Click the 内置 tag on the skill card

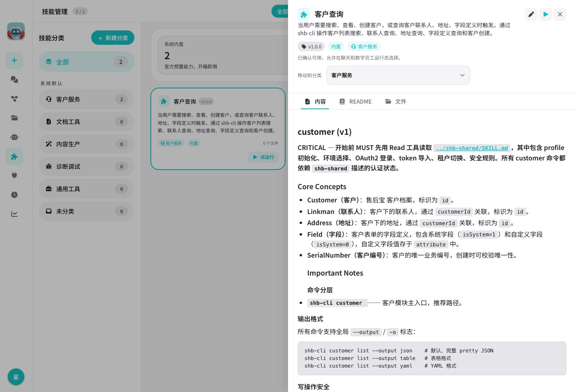coord(194,143)
